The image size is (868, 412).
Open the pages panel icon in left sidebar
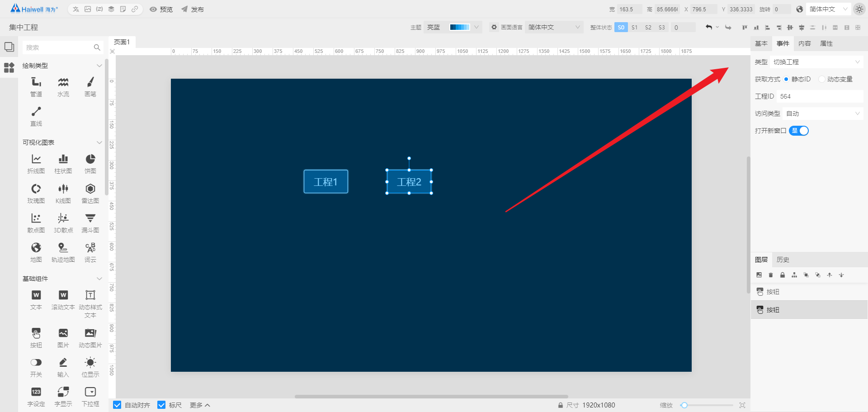[x=9, y=47]
